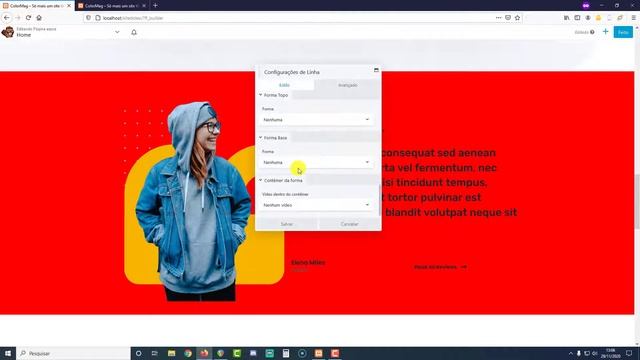Click the page vertical scrollbar
This screenshot has height=360, width=640.
click(x=637, y=202)
